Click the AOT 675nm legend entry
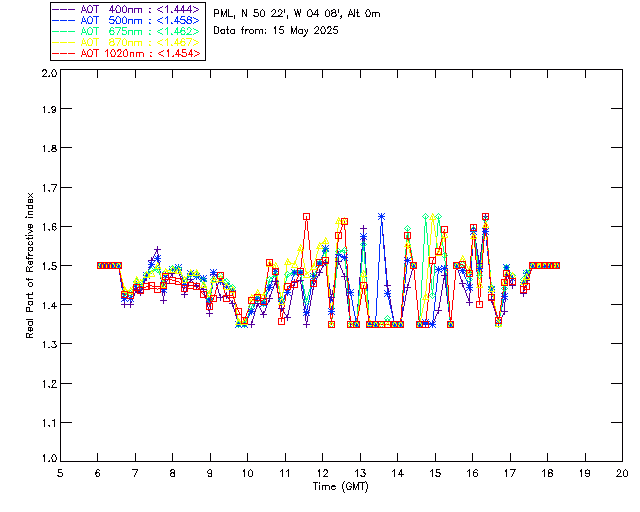 coord(126,31)
